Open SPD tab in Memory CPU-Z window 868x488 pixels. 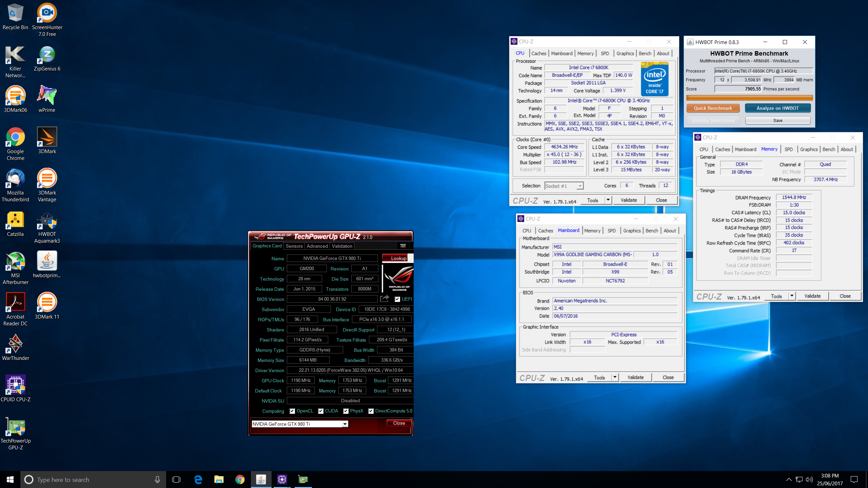point(789,149)
